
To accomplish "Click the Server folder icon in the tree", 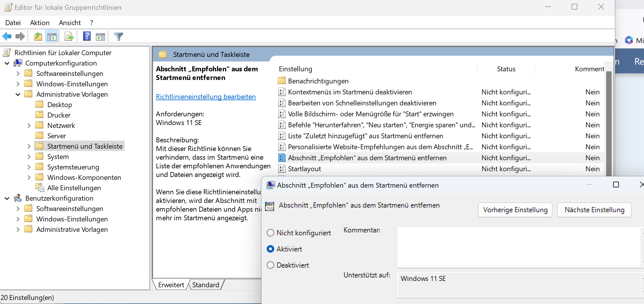I will (39, 135).
